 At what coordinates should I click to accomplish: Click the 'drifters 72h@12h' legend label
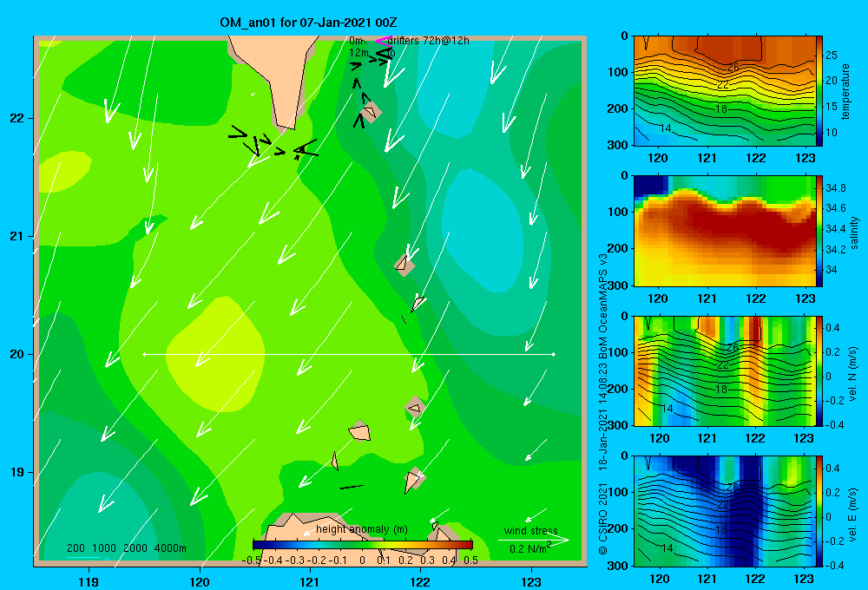pyautogui.click(x=429, y=41)
